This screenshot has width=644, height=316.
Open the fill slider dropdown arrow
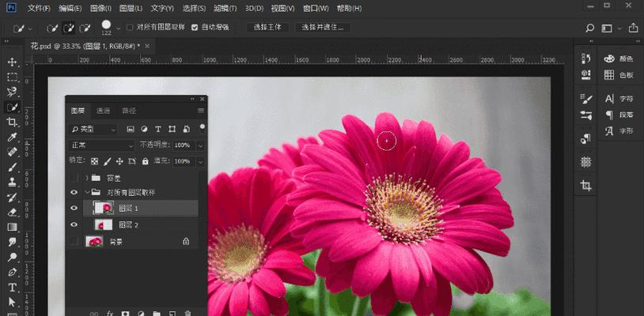tap(201, 161)
